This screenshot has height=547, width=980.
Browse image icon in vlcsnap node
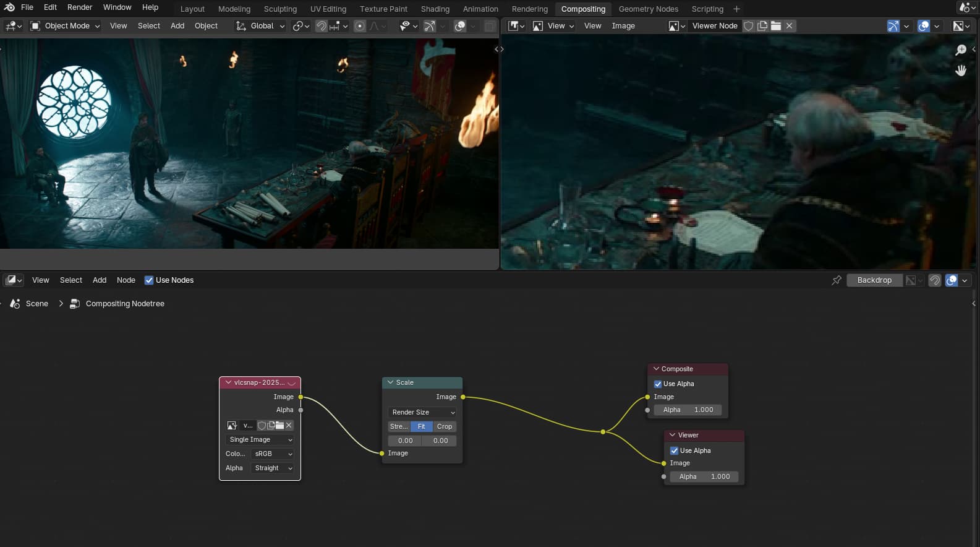[x=232, y=425]
